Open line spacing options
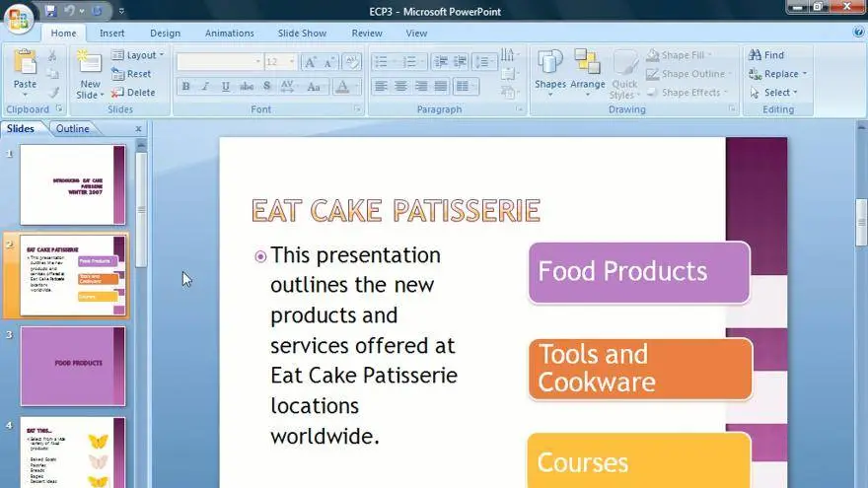 point(484,61)
